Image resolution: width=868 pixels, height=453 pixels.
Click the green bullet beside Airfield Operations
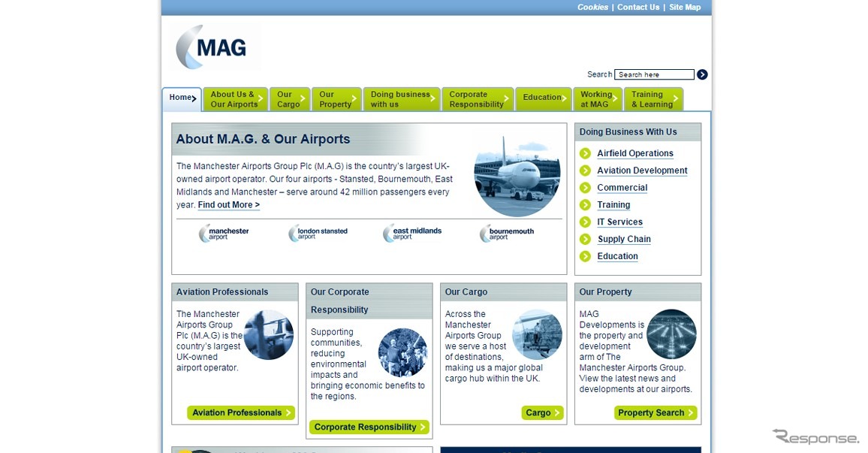[585, 153]
